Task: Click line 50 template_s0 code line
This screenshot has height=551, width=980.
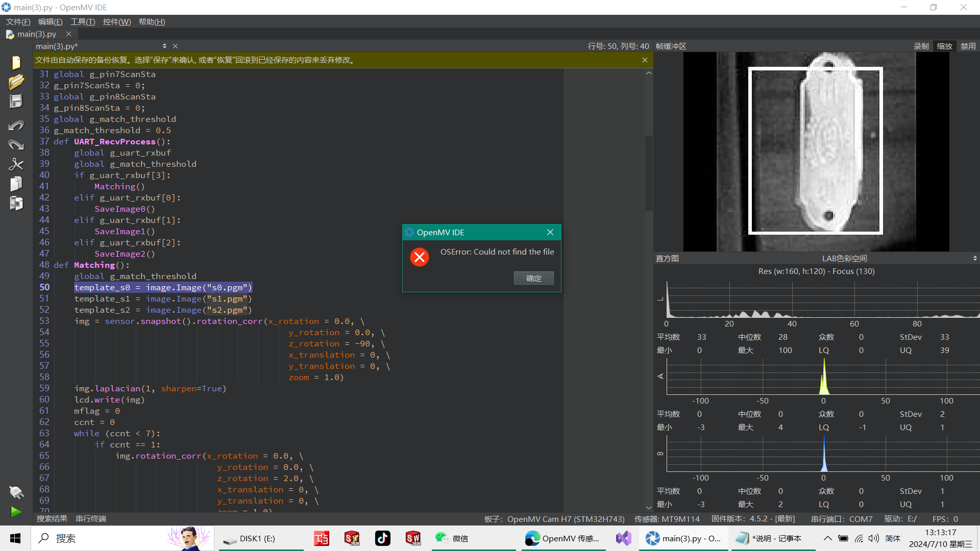Action: (163, 287)
